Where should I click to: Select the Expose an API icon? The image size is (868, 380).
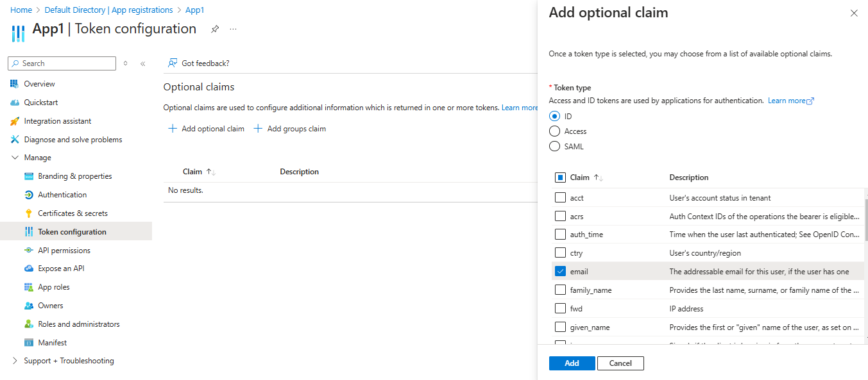point(28,268)
